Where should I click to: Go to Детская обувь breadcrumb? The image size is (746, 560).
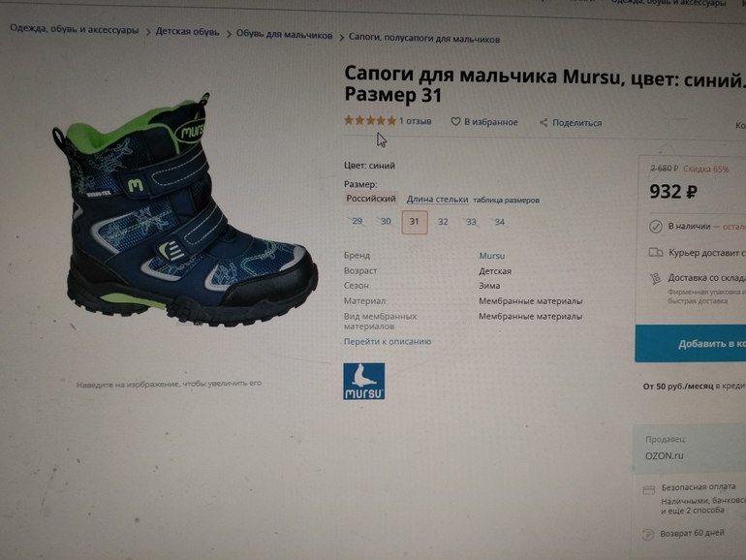(187, 32)
